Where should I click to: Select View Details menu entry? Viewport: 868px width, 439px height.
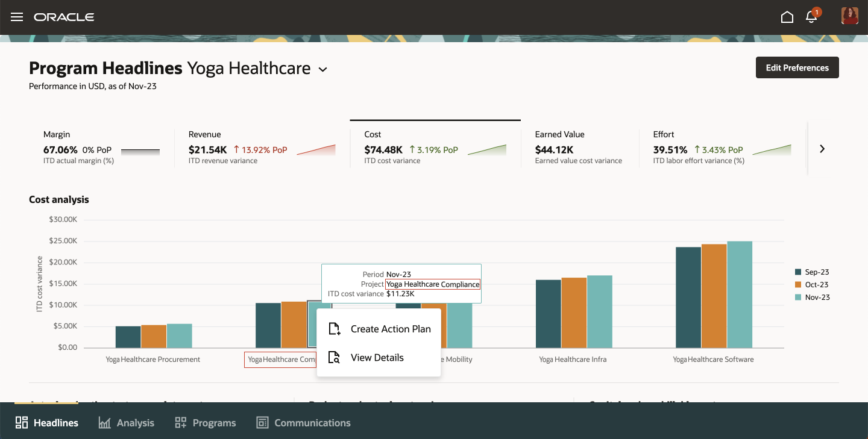click(x=379, y=358)
